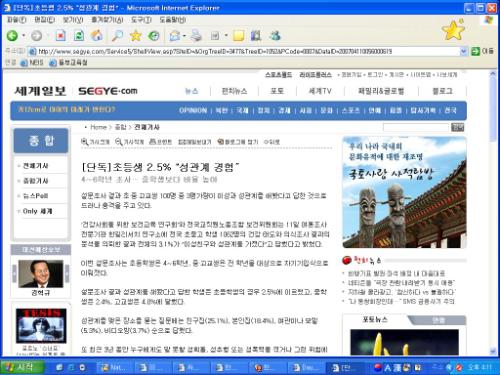Click the 포토뉴스 tab header

point(375,320)
